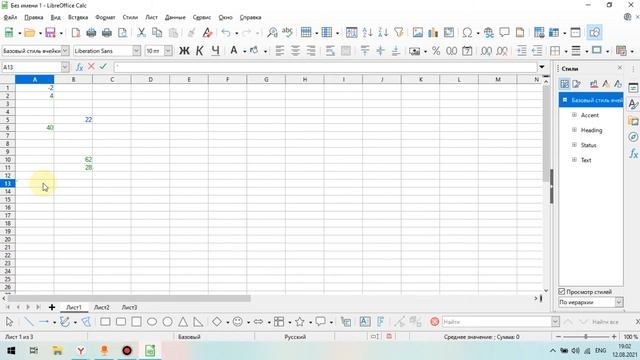Image resolution: width=640 pixels, height=360 pixels.
Task: Toggle merge and center cells
Action: click(346, 51)
